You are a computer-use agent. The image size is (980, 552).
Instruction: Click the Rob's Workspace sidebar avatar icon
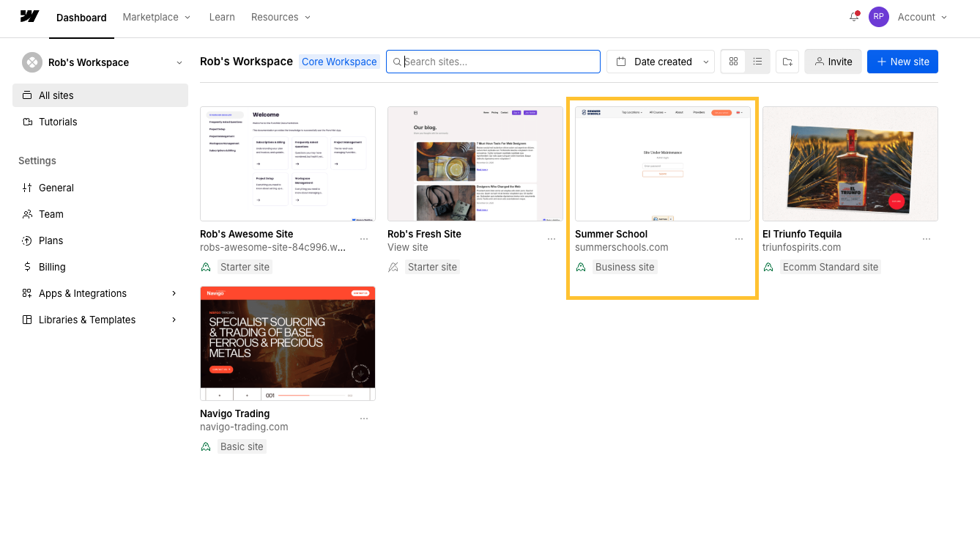point(31,62)
